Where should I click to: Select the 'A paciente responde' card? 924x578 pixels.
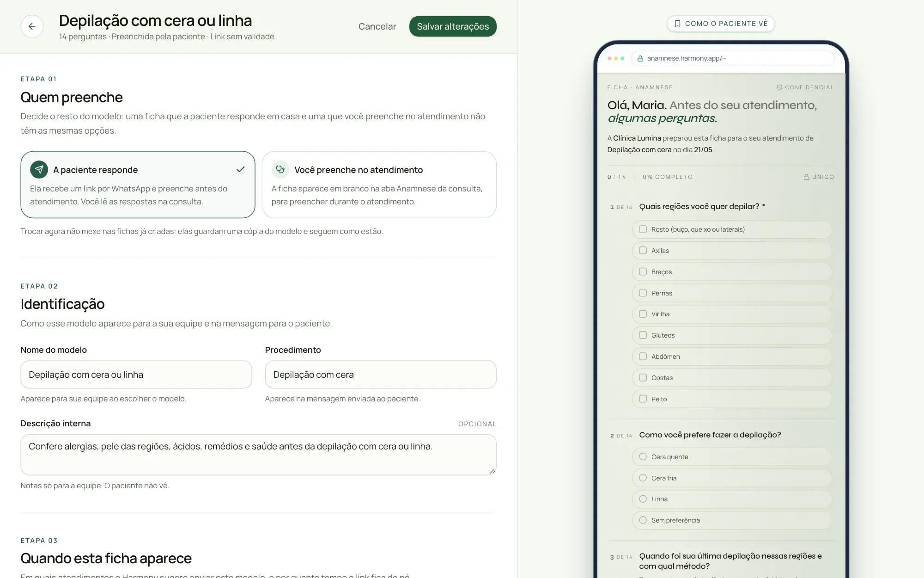pyautogui.click(x=138, y=184)
